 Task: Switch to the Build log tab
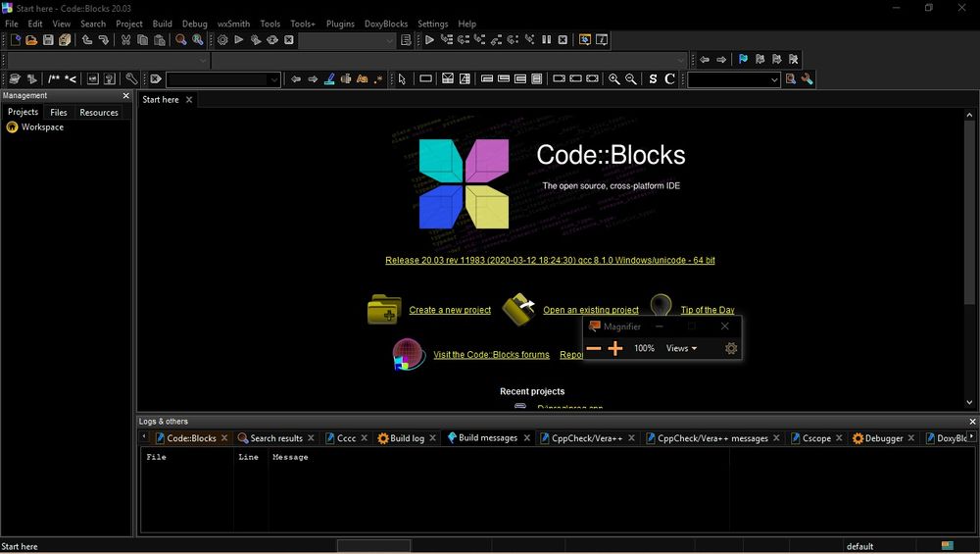(x=407, y=438)
